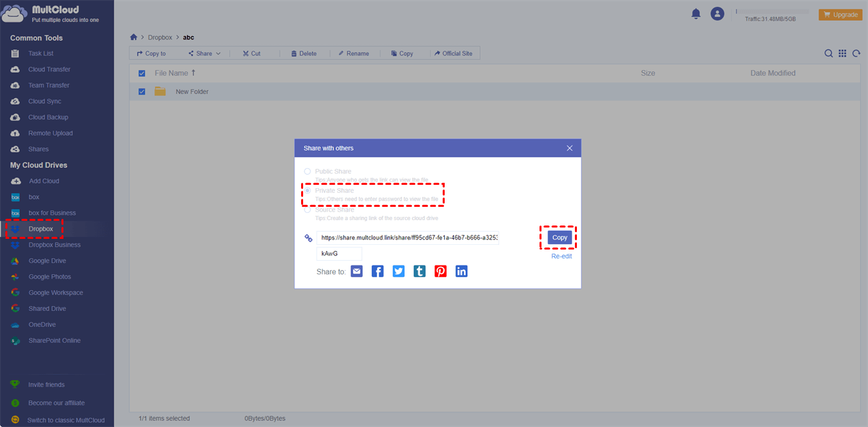Select Google Workspace in sidebar
This screenshot has height=427, width=868.
click(57, 293)
